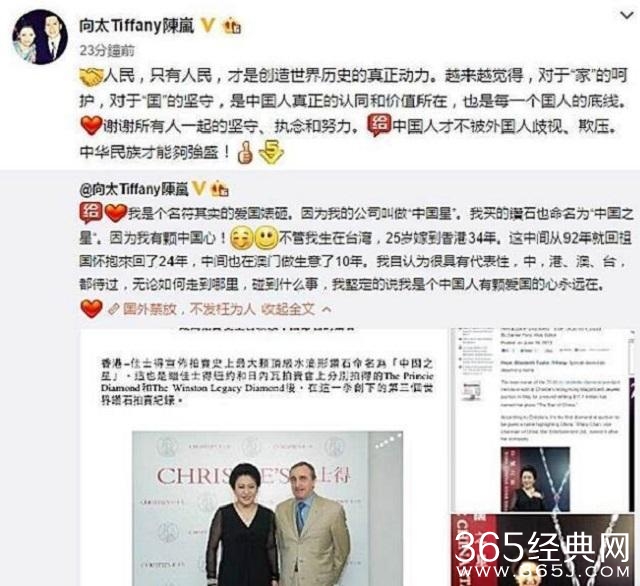Screen dimensions: 640x586
Task: Open the reposted @向太Tiffany陳嵐 mention link
Action: click(134, 189)
